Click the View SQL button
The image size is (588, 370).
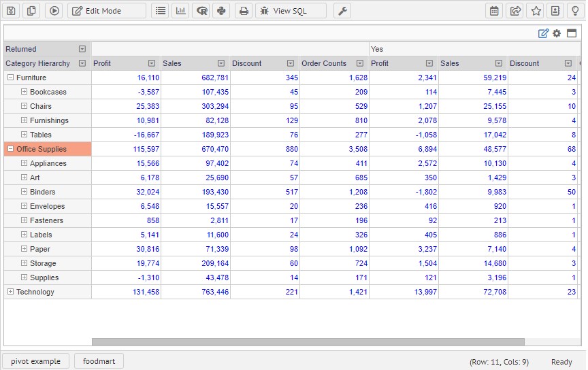(291, 11)
